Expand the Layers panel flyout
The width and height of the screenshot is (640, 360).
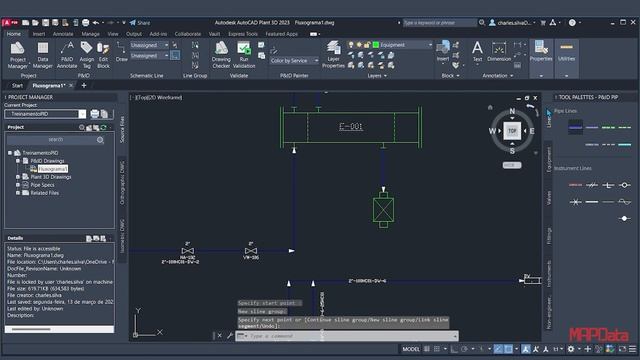tap(377, 76)
